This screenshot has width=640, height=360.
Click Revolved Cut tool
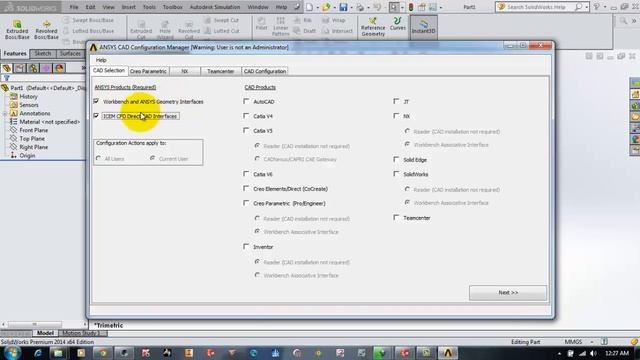coord(189,29)
